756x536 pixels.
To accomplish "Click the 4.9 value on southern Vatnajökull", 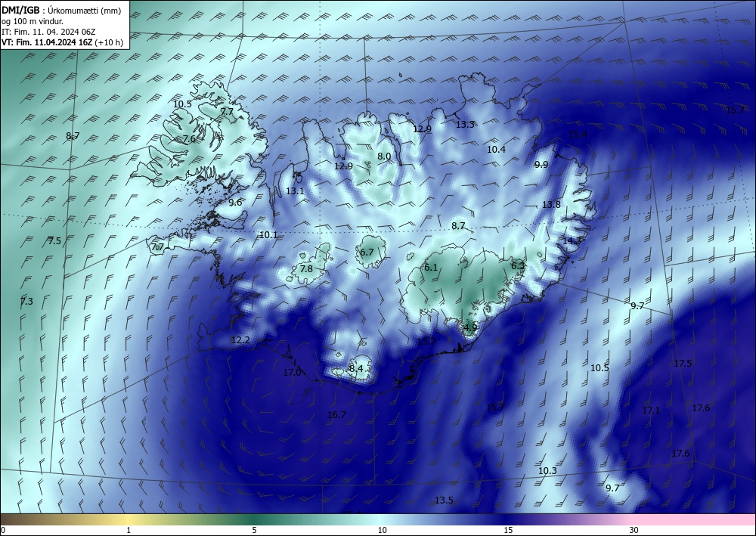I will click(x=470, y=328).
